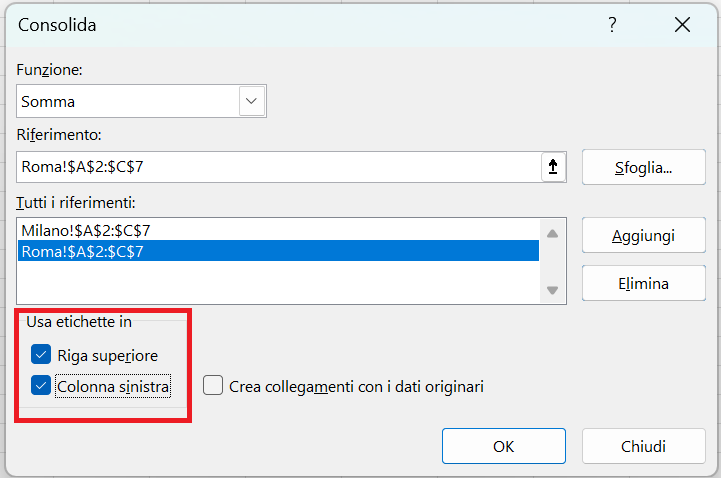Image resolution: width=721 pixels, height=478 pixels.
Task: Click the list scroll up arrow
Action: (553, 233)
